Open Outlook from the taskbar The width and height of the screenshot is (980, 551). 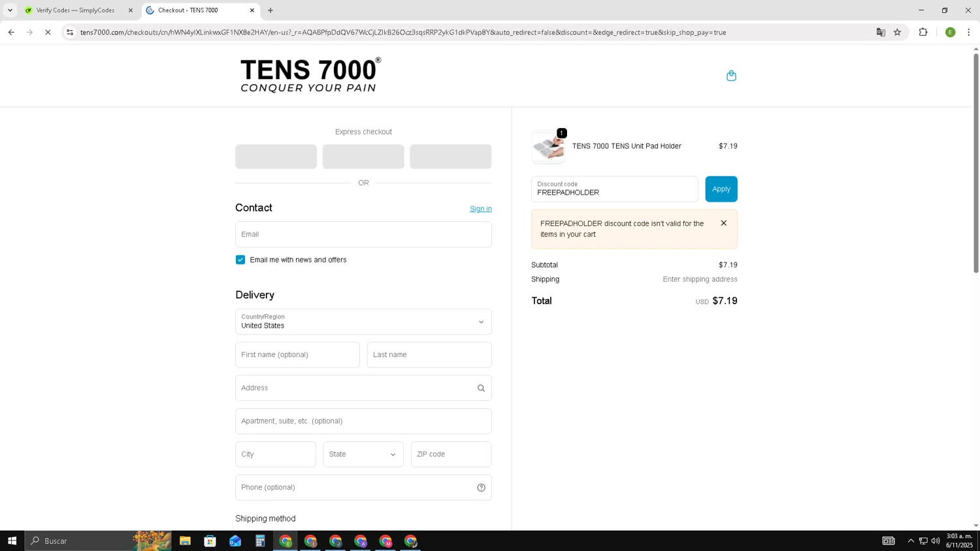tap(235, 541)
